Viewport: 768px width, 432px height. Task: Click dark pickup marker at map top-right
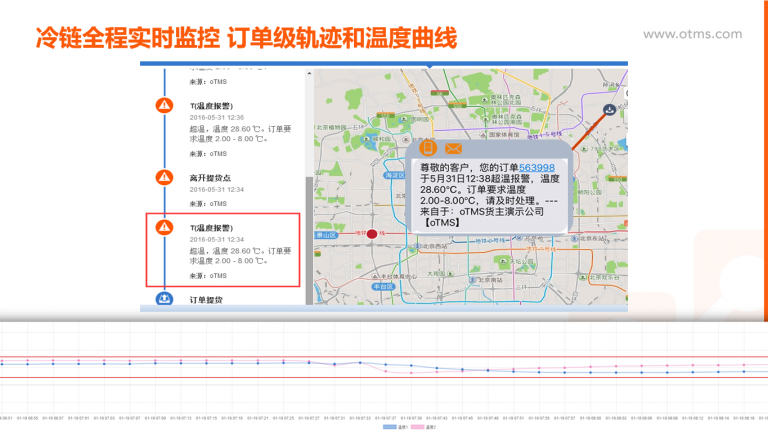pos(609,110)
